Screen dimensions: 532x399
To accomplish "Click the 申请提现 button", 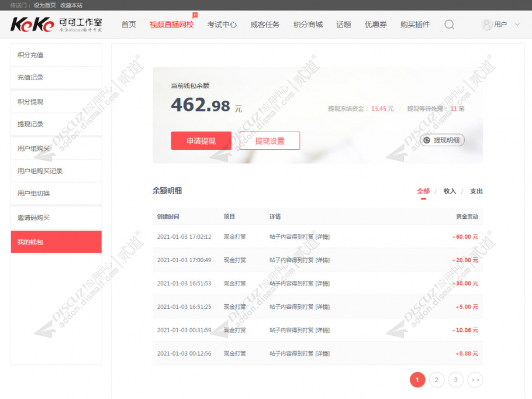I will 201,140.
